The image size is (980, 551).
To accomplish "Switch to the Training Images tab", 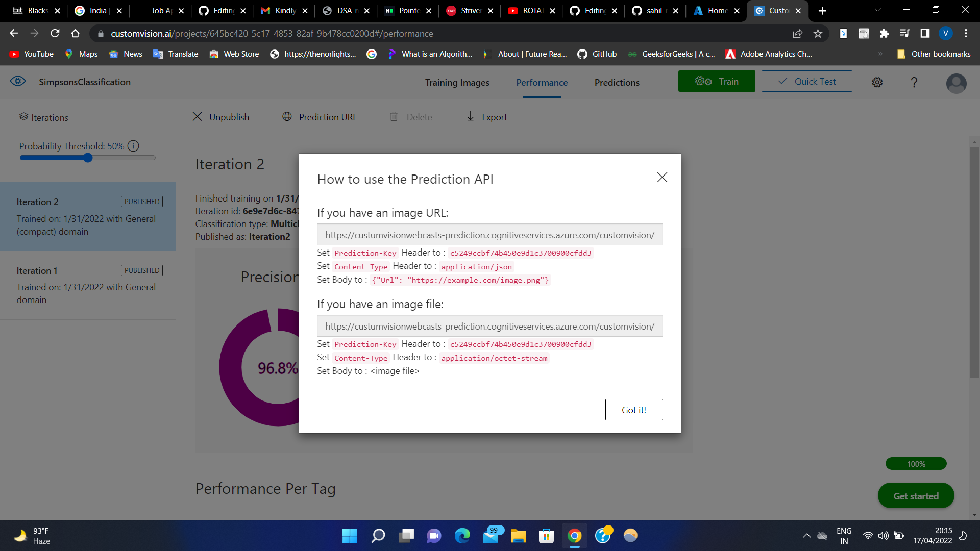I will click(457, 82).
